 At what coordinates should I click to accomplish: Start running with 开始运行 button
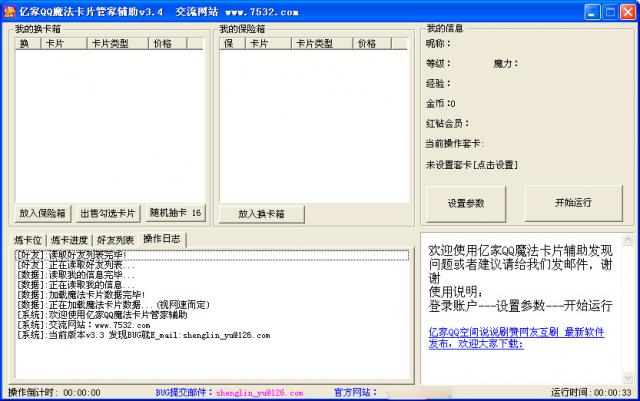(x=573, y=203)
